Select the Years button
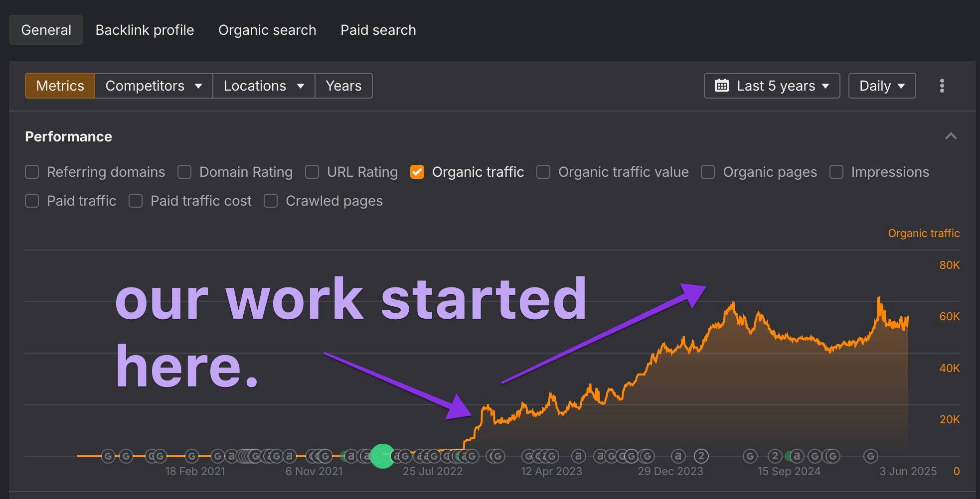The image size is (980, 499). 343,86
